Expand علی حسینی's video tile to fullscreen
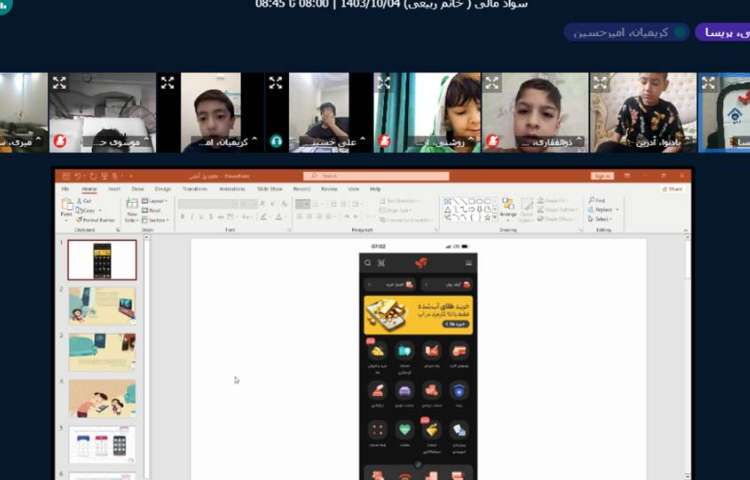Viewport: 750px width, 480px height. pos(276,83)
